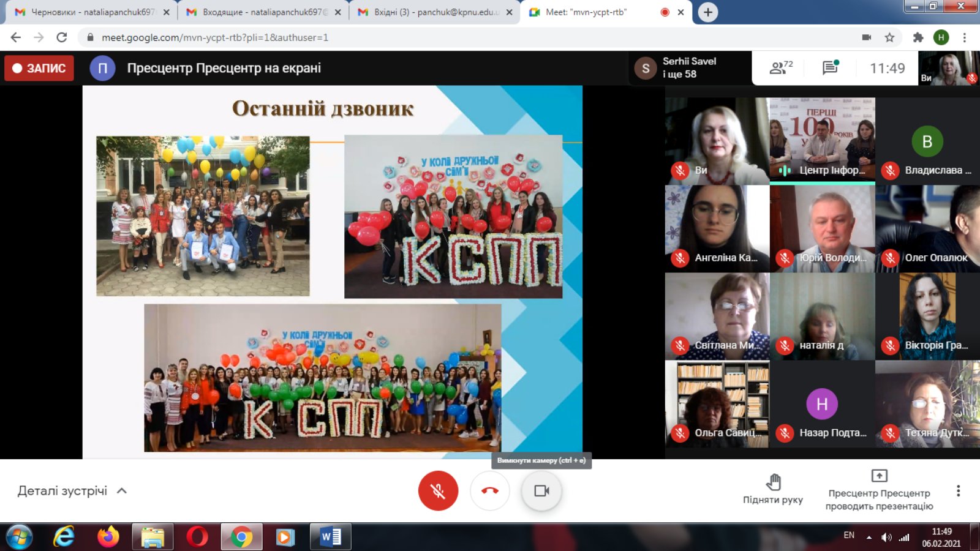This screenshot has height=551, width=980.
Task: Switch to the Черновики Gmail tab
Action: tap(92, 12)
